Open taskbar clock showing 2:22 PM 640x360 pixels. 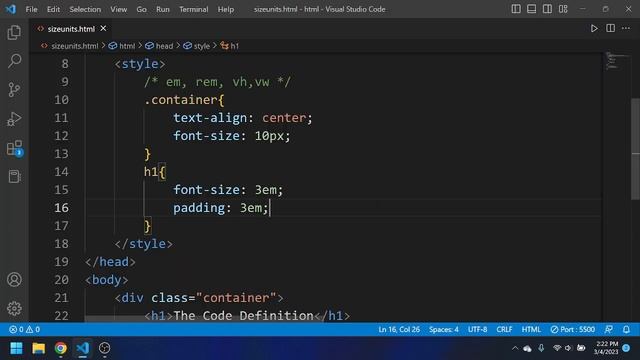pyautogui.click(x=606, y=348)
